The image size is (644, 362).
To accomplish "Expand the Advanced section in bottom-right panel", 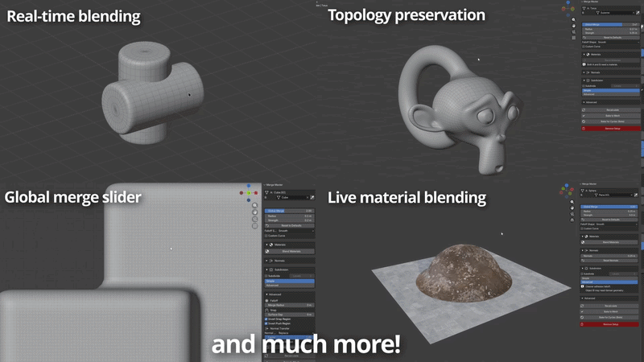I will [582, 298].
